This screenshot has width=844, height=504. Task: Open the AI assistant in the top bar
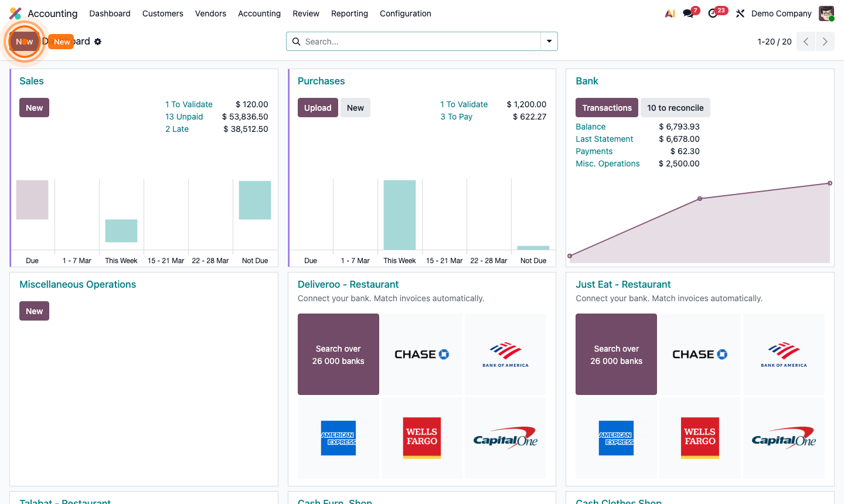[669, 13]
